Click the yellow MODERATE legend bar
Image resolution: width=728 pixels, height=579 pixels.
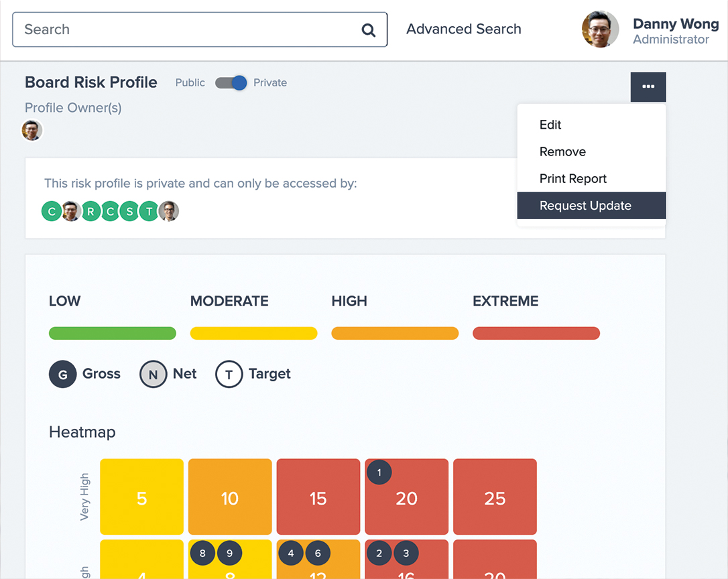[254, 333]
